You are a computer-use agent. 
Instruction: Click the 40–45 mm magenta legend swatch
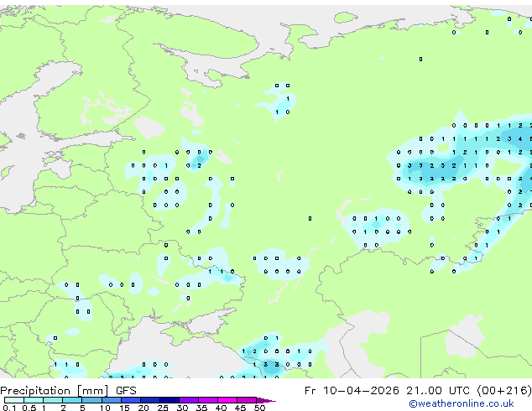[227, 400]
